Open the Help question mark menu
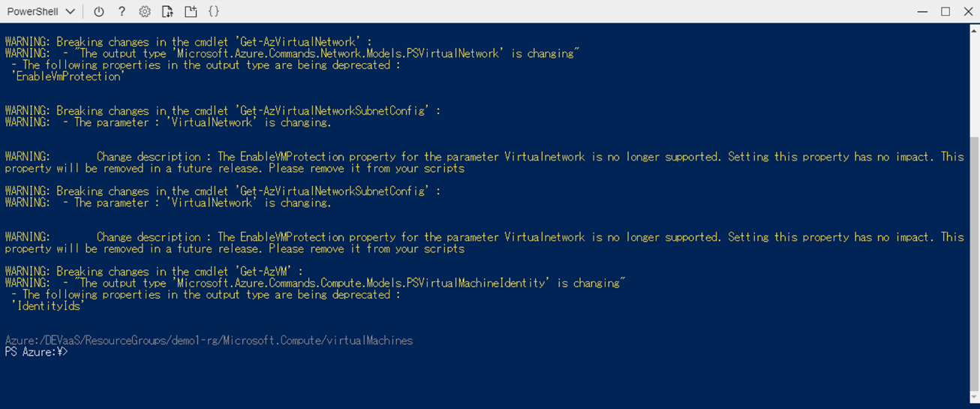980x409 pixels. (x=122, y=11)
